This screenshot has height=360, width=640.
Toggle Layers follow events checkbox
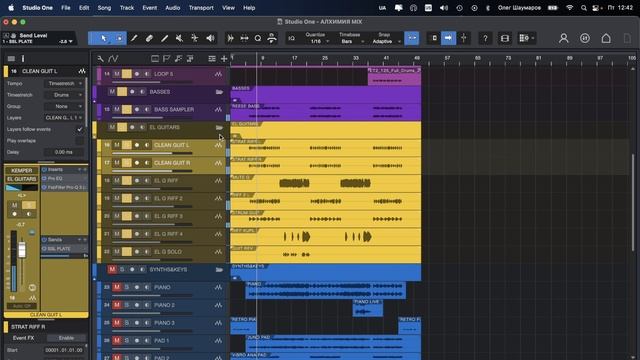pyautogui.click(x=80, y=129)
